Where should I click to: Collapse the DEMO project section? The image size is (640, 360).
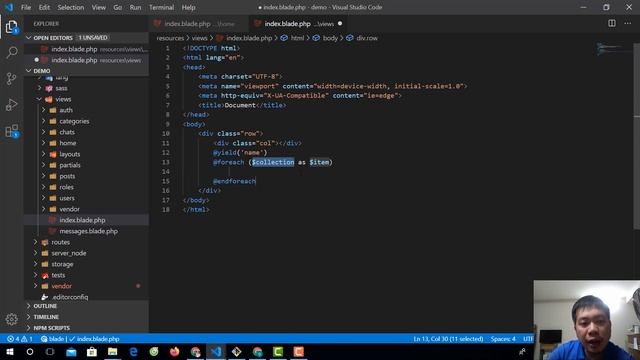click(87, 71)
